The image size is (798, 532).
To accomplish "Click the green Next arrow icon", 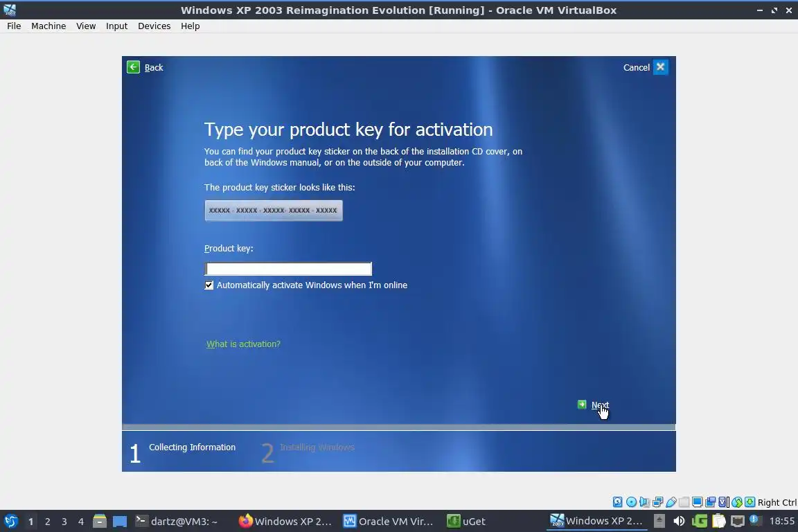I will (582, 405).
